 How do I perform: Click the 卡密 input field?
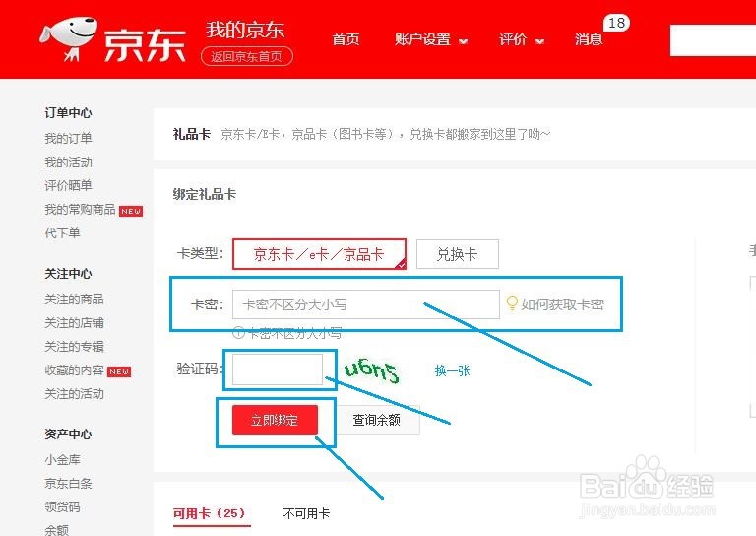pos(365,303)
